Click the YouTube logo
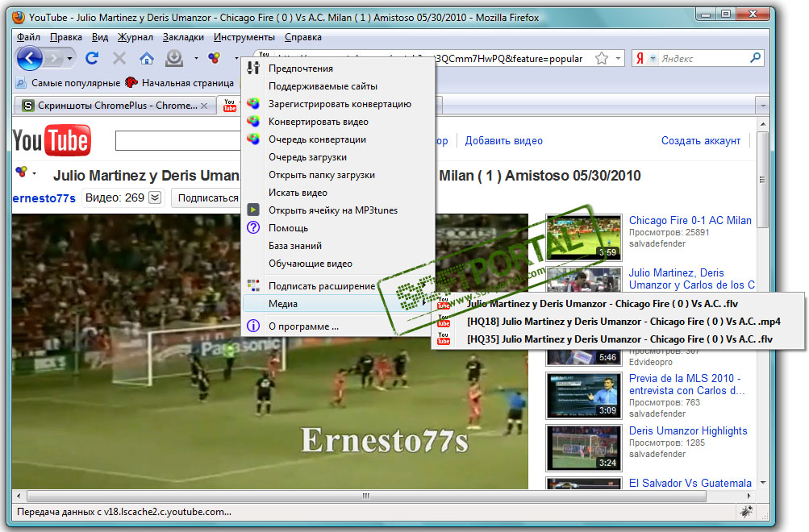The height and width of the screenshot is (532, 809). [52, 140]
